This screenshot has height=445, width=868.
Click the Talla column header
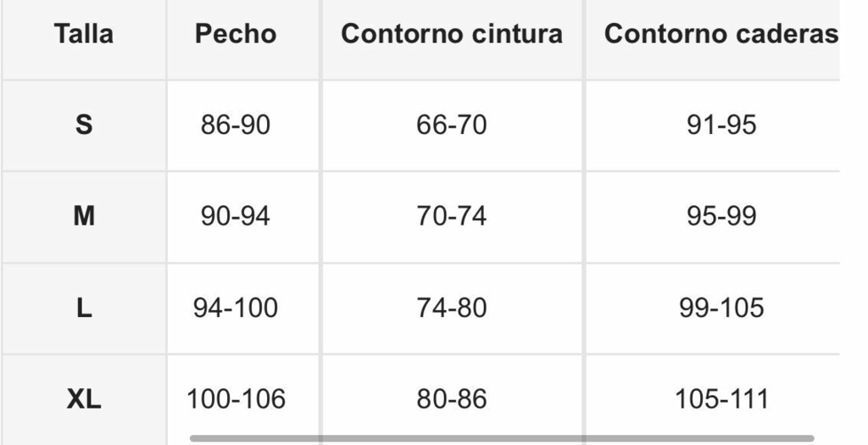[x=83, y=34]
